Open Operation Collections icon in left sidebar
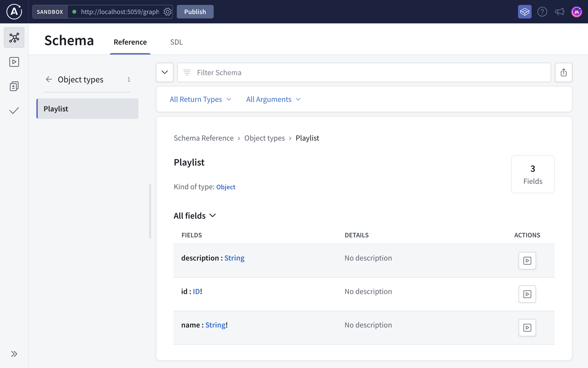This screenshot has height=368, width=588. (x=14, y=86)
